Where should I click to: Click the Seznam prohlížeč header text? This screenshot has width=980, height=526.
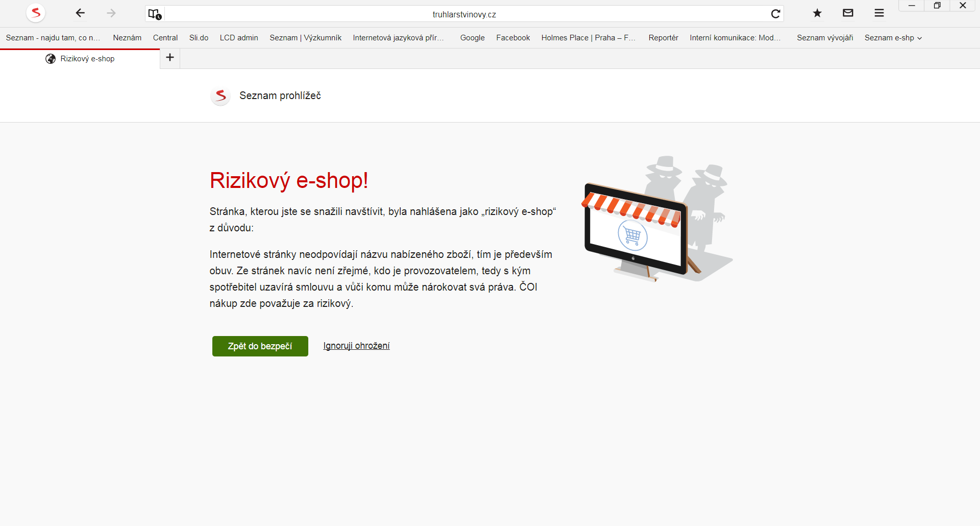tap(280, 95)
